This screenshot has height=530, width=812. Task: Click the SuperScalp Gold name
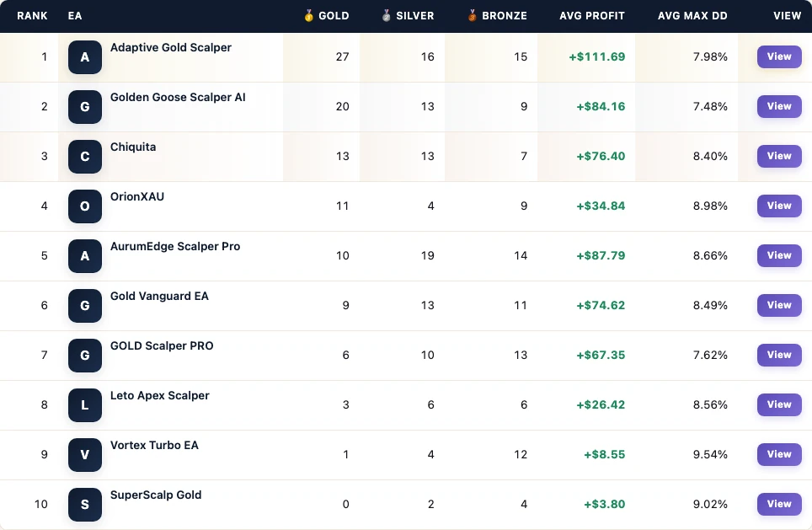click(x=156, y=495)
